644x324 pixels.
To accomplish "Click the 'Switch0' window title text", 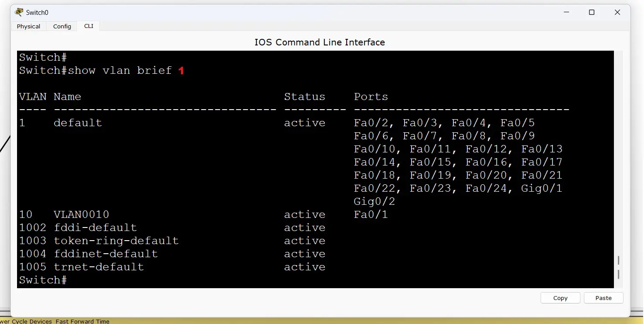I will coord(37,13).
